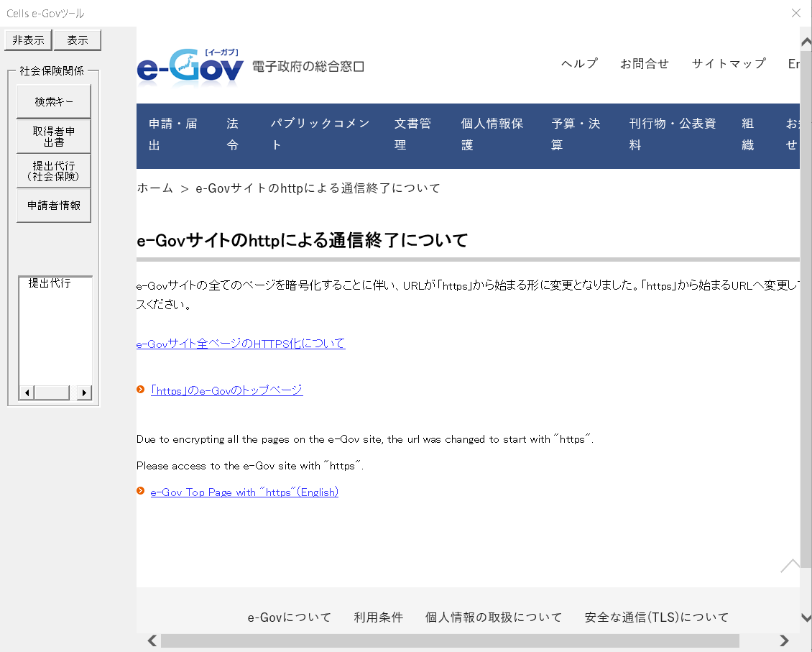Click the page scroll-right arrow

[784, 640]
